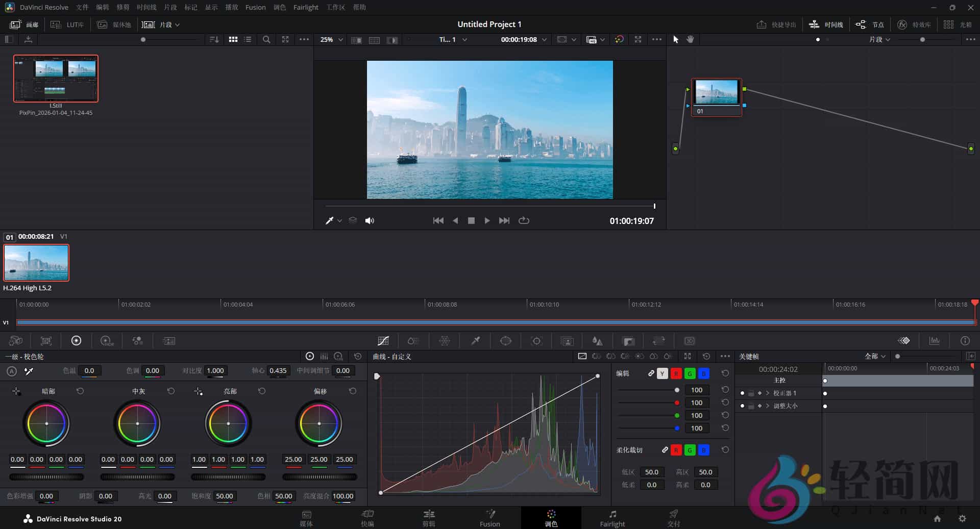Viewport: 980px width, 529px height.
Task: Toggle the checkbox beside 校正器 1 in keyframe panel
Action: tap(750, 393)
